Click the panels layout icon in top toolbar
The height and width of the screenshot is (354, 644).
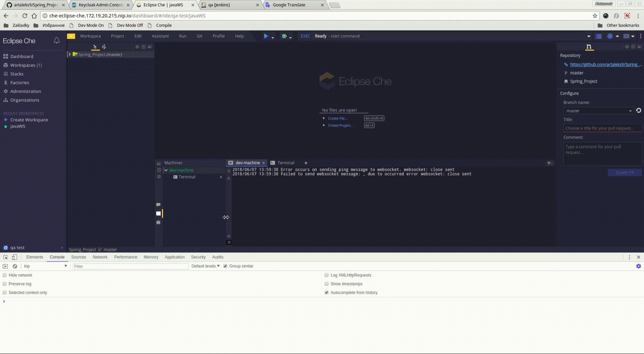[x=626, y=36]
